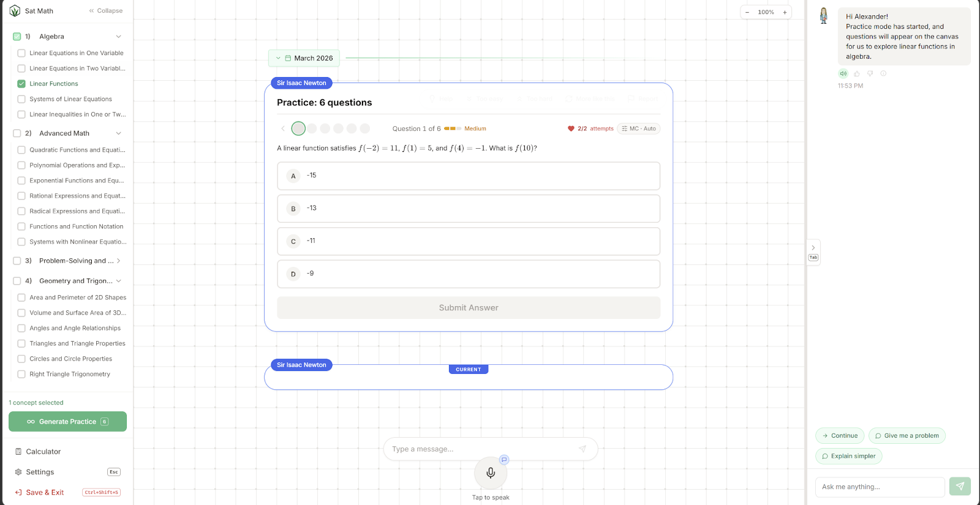The height and width of the screenshot is (505, 980).
Task: Jump to question 6 dot
Action: 365,129
